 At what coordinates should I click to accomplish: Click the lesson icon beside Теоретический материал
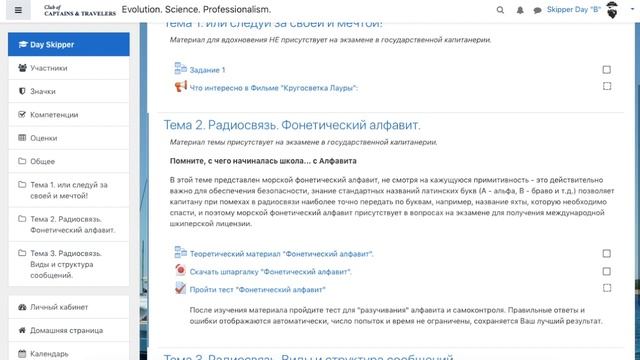(x=180, y=252)
